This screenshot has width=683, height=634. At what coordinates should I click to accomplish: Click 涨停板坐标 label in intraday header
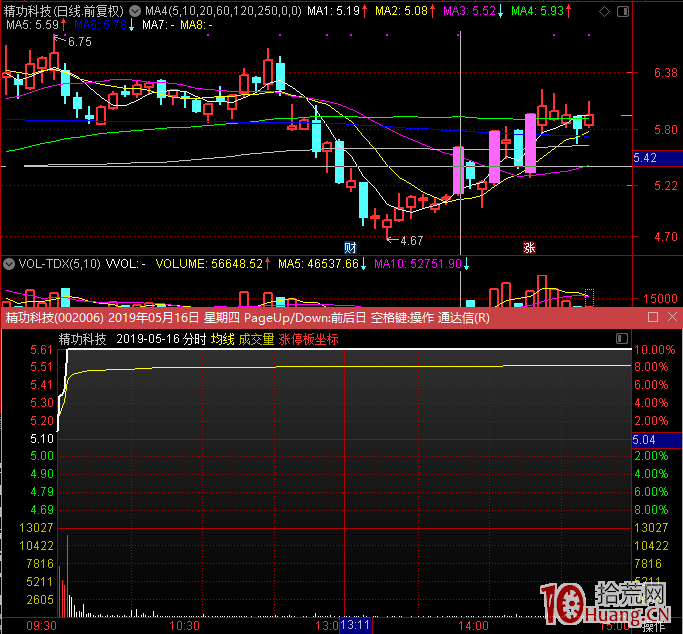click(308, 339)
